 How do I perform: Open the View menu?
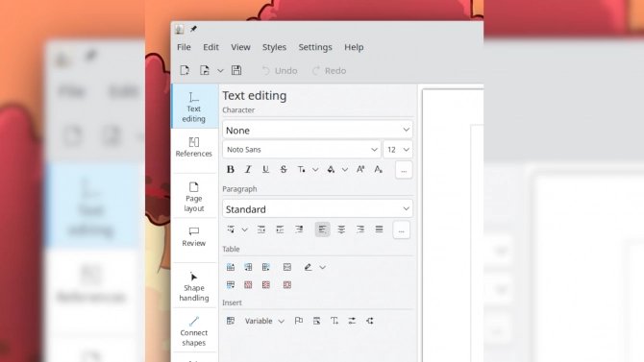coord(240,47)
